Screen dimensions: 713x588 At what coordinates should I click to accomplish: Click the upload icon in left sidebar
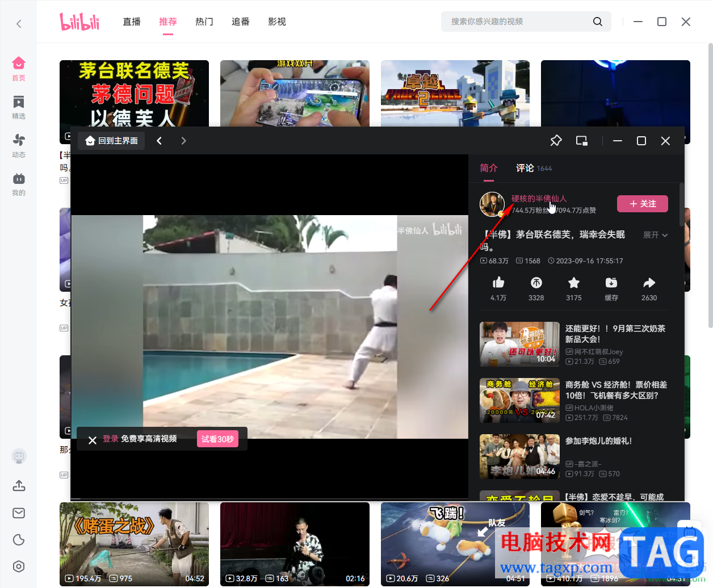point(19,486)
